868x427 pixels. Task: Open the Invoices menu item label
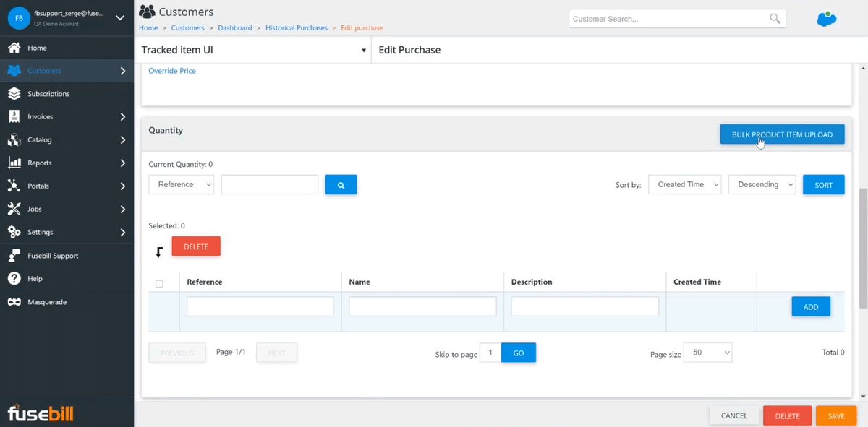40,116
